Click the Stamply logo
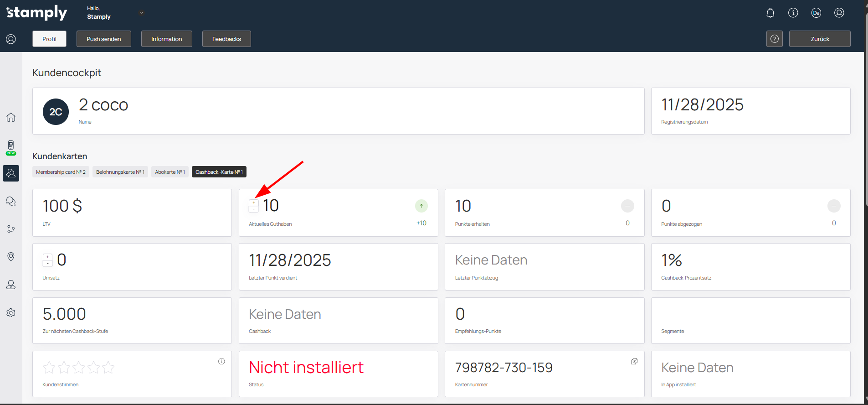The height and width of the screenshot is (405, 868). point(37,13)
